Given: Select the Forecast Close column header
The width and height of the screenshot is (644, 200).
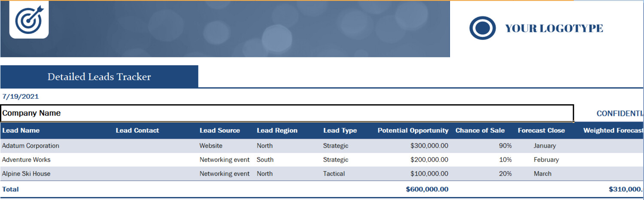Looking at the screenshot, I should [541, 130].
